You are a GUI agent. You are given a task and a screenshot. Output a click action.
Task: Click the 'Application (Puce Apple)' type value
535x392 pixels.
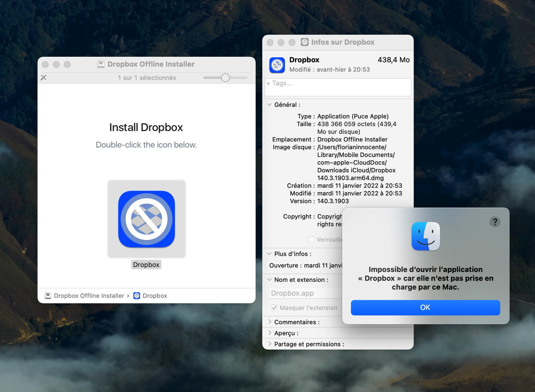tap(353, 116)
